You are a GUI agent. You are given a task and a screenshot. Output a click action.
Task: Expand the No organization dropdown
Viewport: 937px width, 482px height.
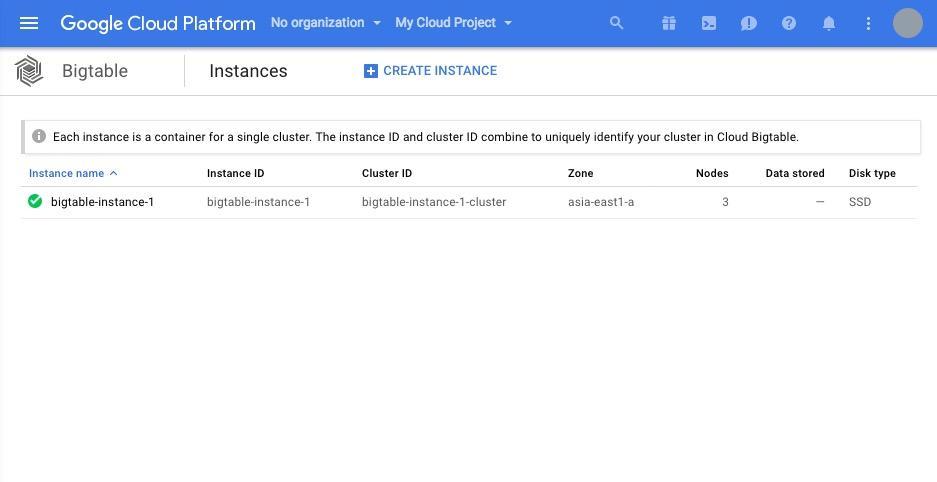(x=326, y=23)
